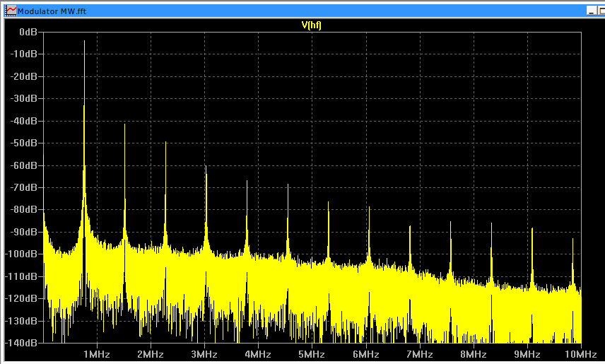The width and height of the screenshot is (605, 364).
Task: Click the waveform icon in the title bar
Action: [x=11, y=11]
